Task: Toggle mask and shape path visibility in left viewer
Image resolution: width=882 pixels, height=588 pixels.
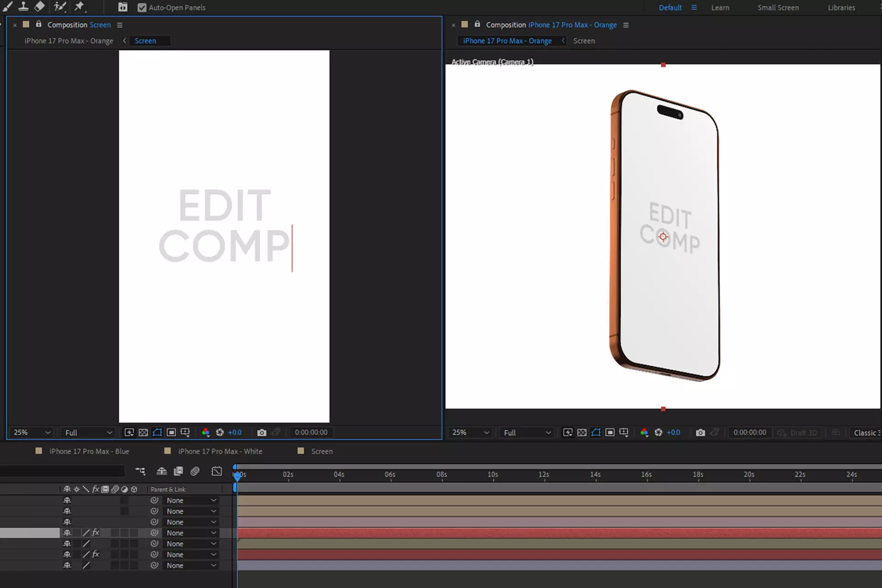Action: (x=157, y=432)
